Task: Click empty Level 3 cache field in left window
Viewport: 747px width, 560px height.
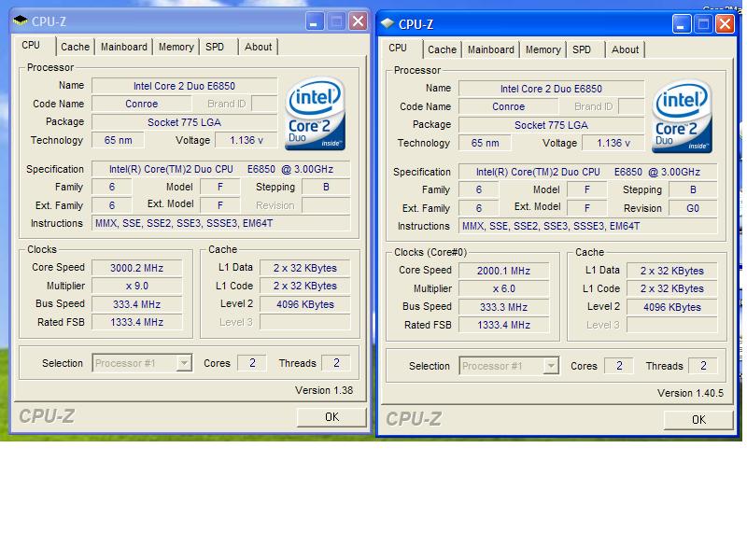Action: tap(305, 322)
